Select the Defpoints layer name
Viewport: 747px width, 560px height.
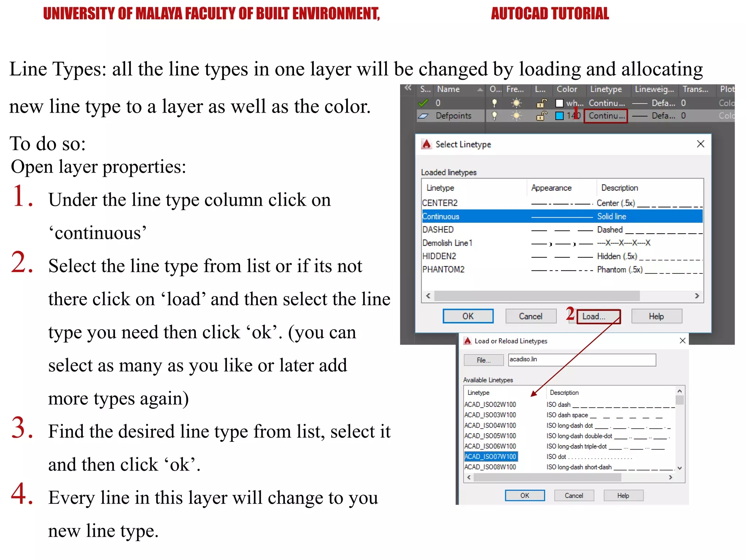(453, 116)
